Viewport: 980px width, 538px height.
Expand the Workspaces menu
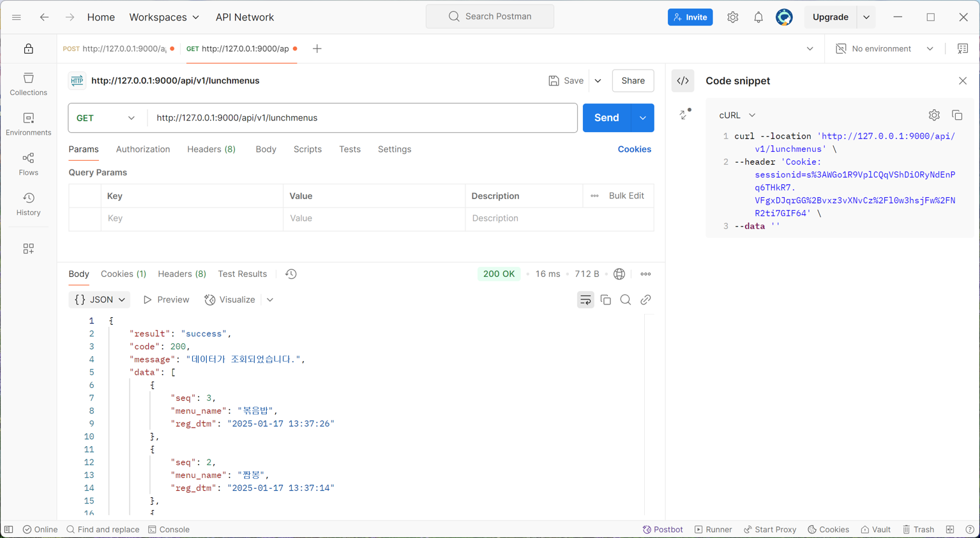[x=164, y=17]
